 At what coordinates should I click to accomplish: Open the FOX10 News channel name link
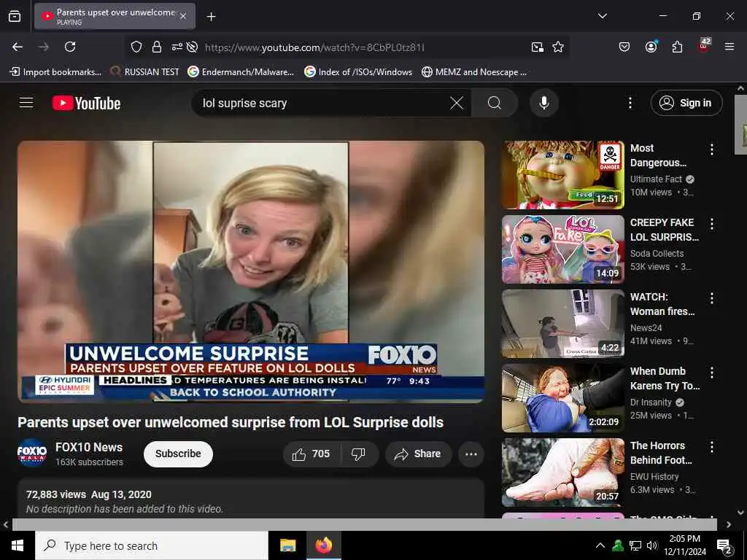pyautogui.click(x=89, y=447)
